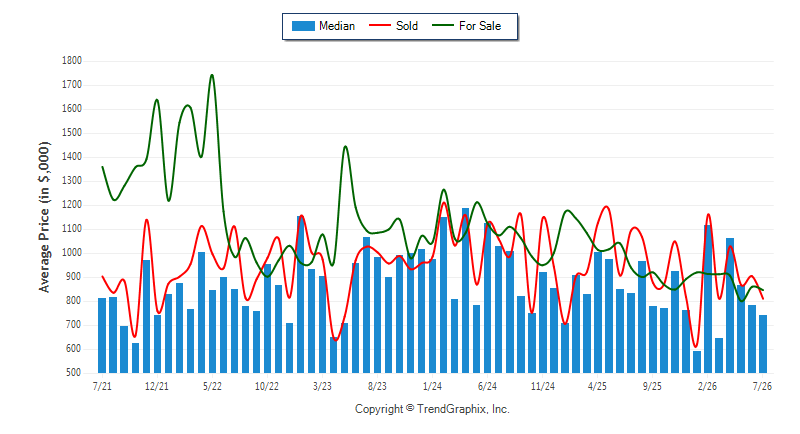
Task: Click the 7/26 x-axis label
Action: tap(762, 386)
